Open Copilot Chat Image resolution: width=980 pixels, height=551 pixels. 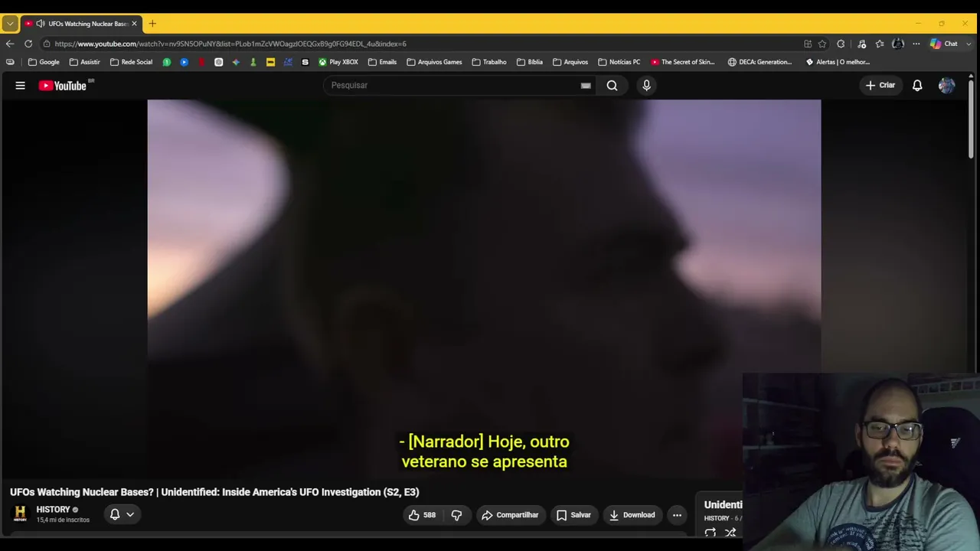[x=943, y=44]
